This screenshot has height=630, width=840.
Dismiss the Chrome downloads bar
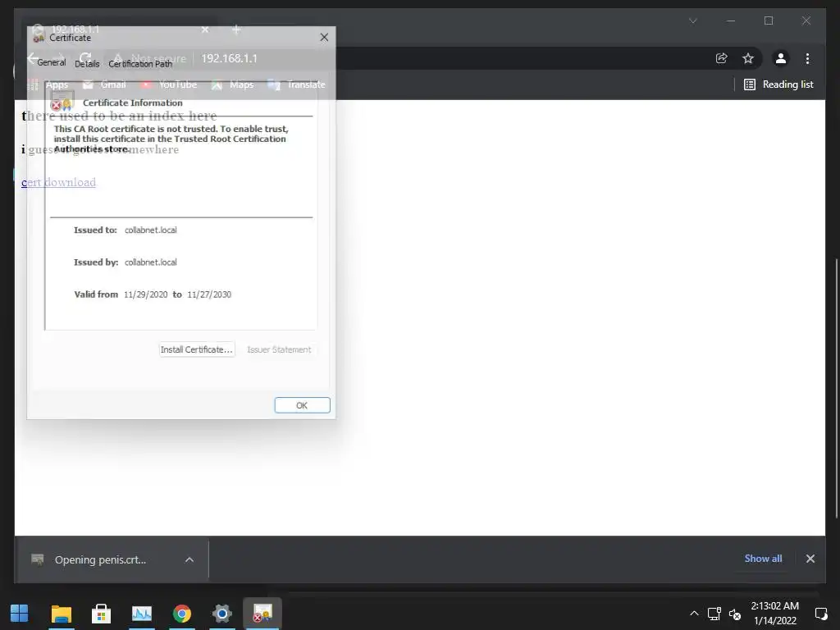click(x=810, y=559)
